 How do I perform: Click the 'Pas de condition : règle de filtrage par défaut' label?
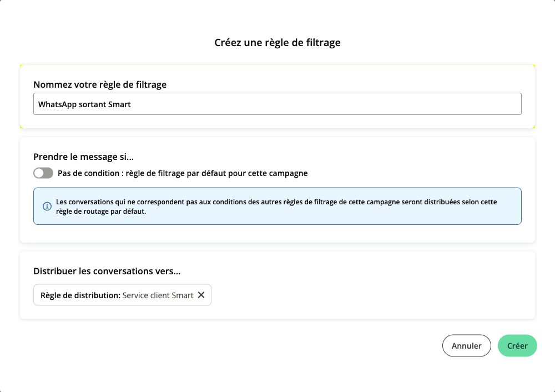coord(183,173)
